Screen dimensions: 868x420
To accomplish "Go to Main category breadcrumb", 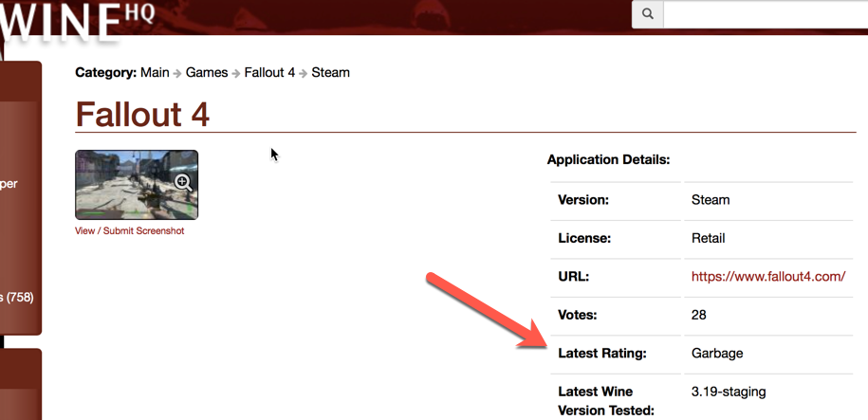I will 155,72.
